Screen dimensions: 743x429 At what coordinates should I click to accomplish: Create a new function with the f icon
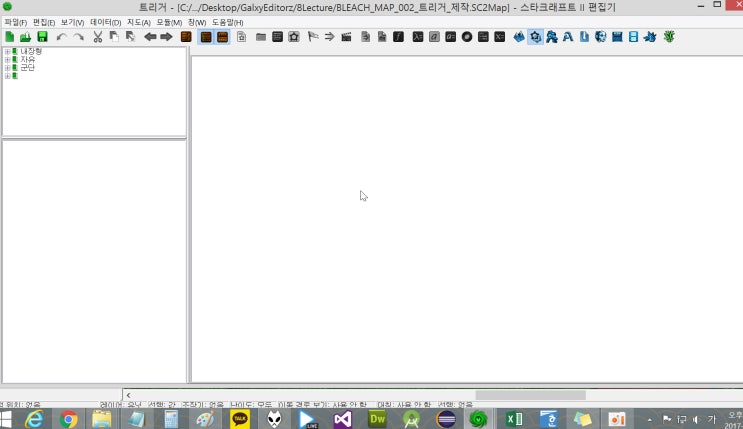coord(399,37)
